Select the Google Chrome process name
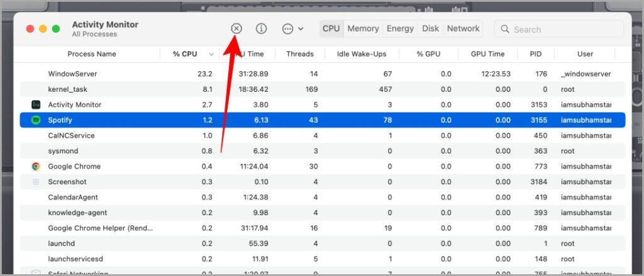The width and height of the screenshot is (644, 276). [74, 167]
